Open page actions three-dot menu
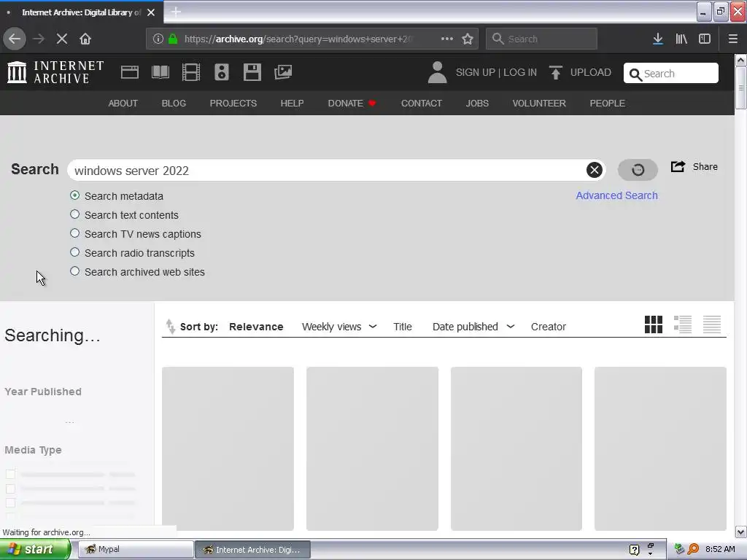Image resolution: width=747 pixels, height=560 pixels. [447, 39]
